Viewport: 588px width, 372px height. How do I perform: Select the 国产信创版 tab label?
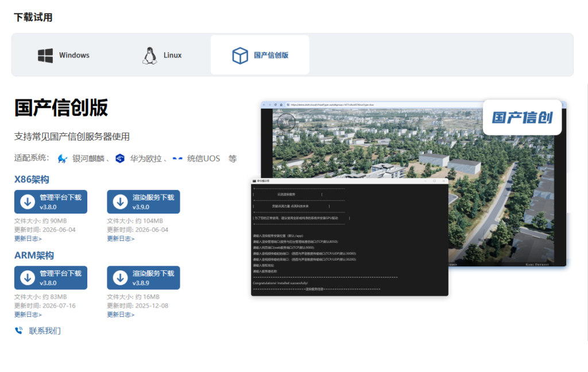271,55
